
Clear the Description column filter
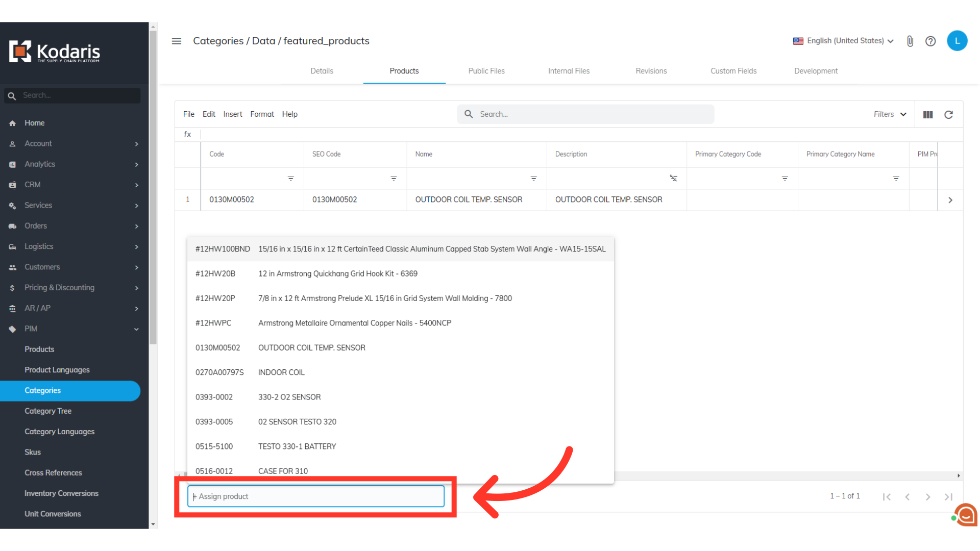(674, 179)
